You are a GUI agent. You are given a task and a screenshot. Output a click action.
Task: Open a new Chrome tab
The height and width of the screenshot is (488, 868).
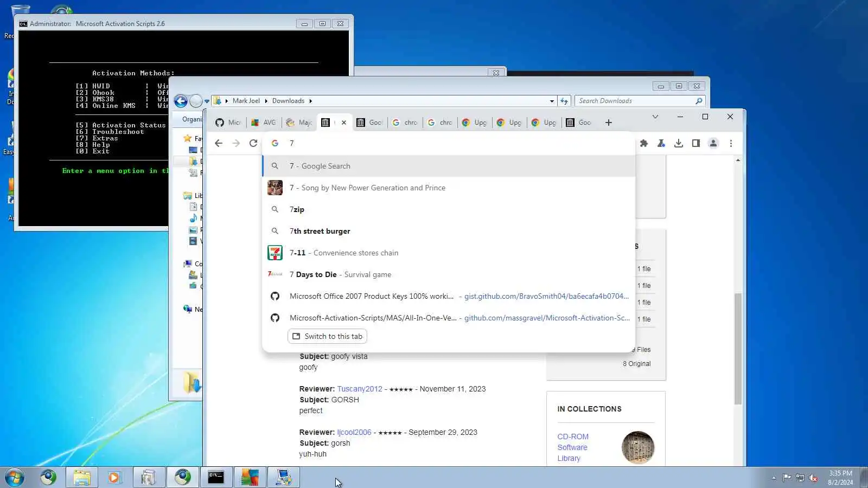point(609,123)
